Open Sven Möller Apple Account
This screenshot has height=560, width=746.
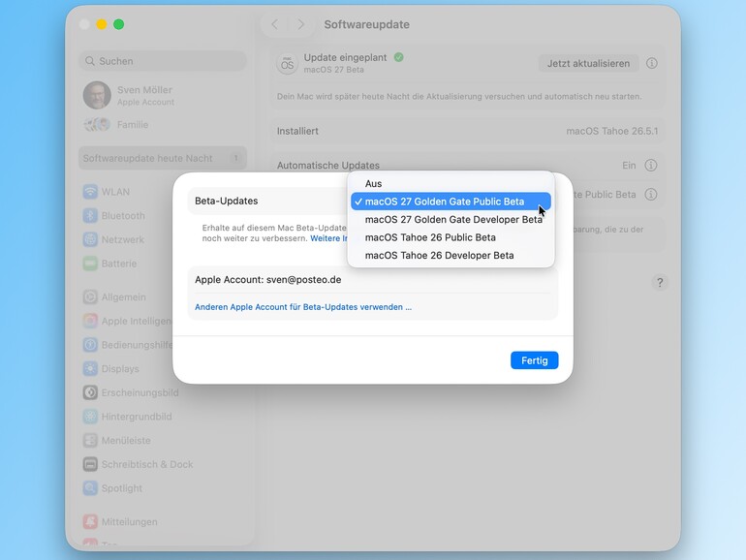163,95
